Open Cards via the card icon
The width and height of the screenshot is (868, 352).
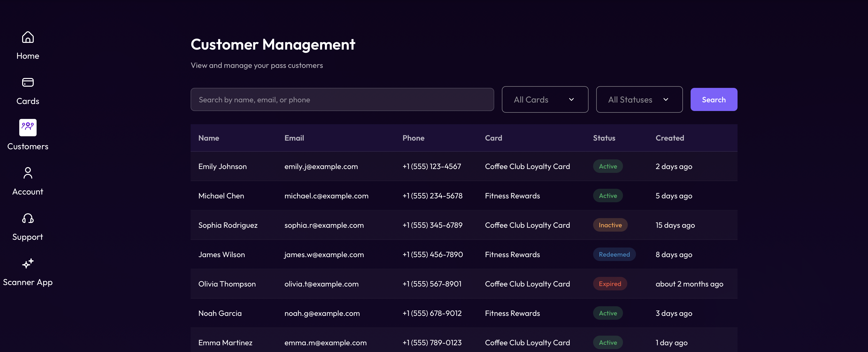click(x=28, y=82)
